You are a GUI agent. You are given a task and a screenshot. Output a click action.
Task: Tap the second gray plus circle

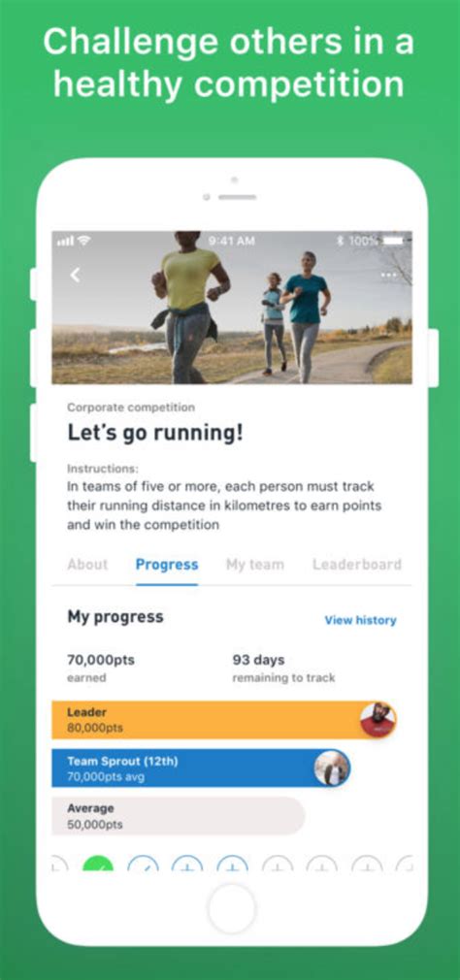(x=322, y=865)
